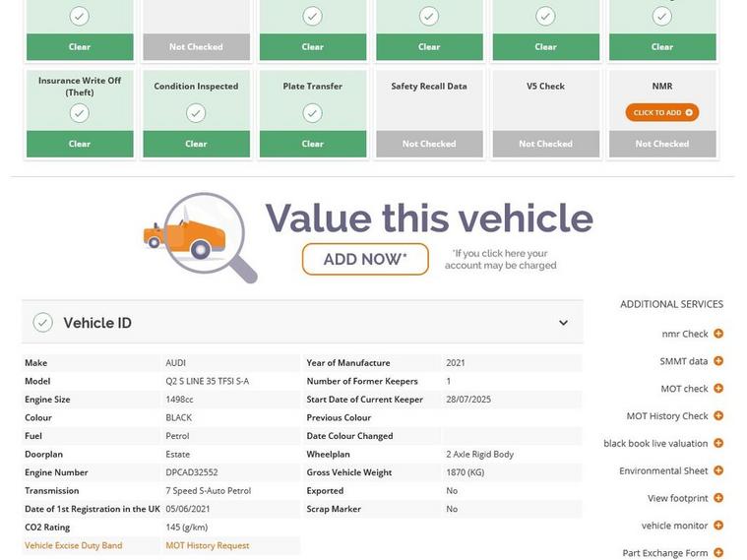Click the Vehicle ID header check circle
The image size is (747, 560).
(42, 323)
